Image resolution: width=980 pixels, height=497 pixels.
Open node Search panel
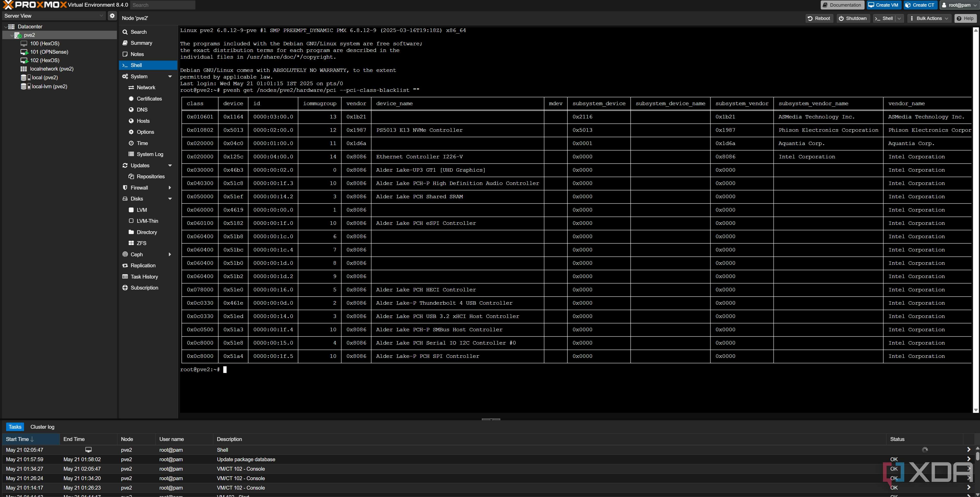click(148, 32)
